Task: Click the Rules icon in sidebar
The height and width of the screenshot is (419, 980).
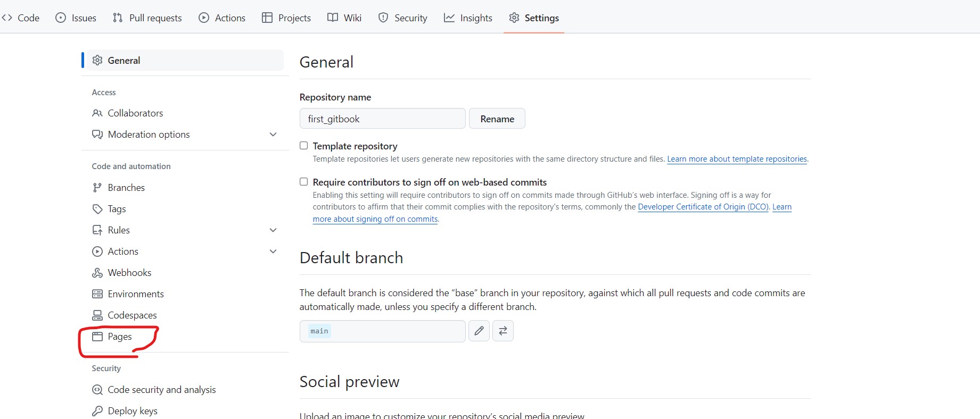Action: click(97, 230)
